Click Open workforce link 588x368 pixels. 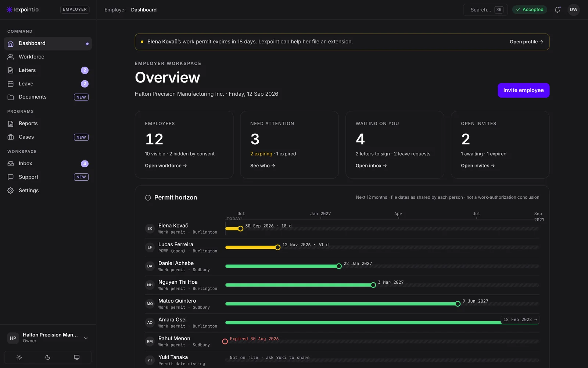[x=166, y=166]
